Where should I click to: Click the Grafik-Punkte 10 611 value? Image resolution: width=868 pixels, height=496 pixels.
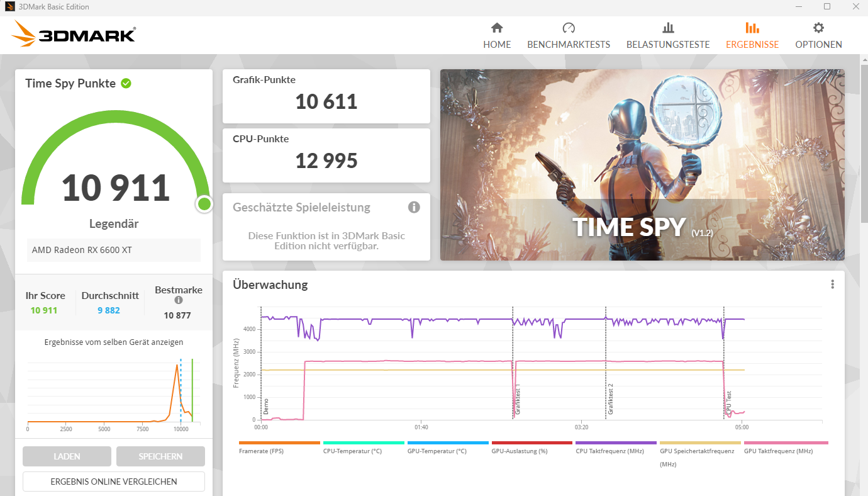[326, 101]
